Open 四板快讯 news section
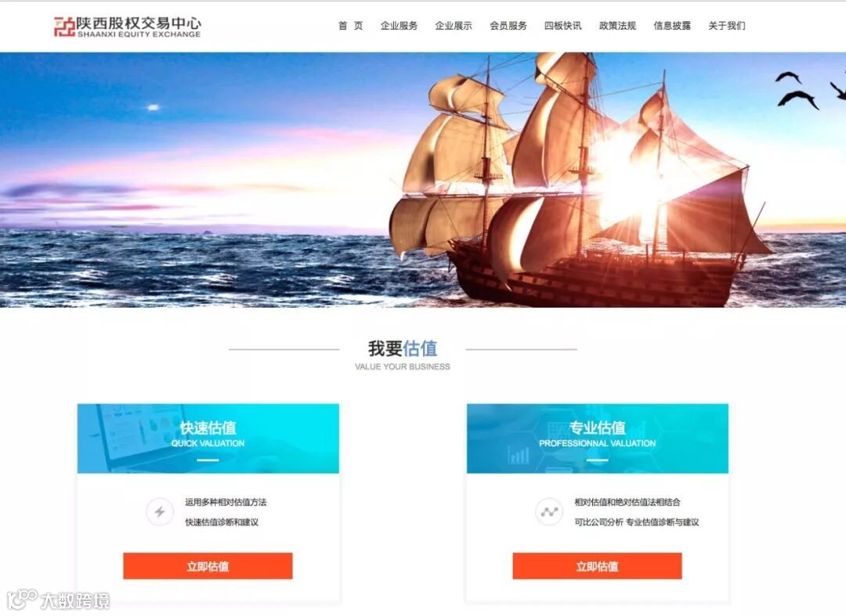The image size is (846, 616). 562,26
